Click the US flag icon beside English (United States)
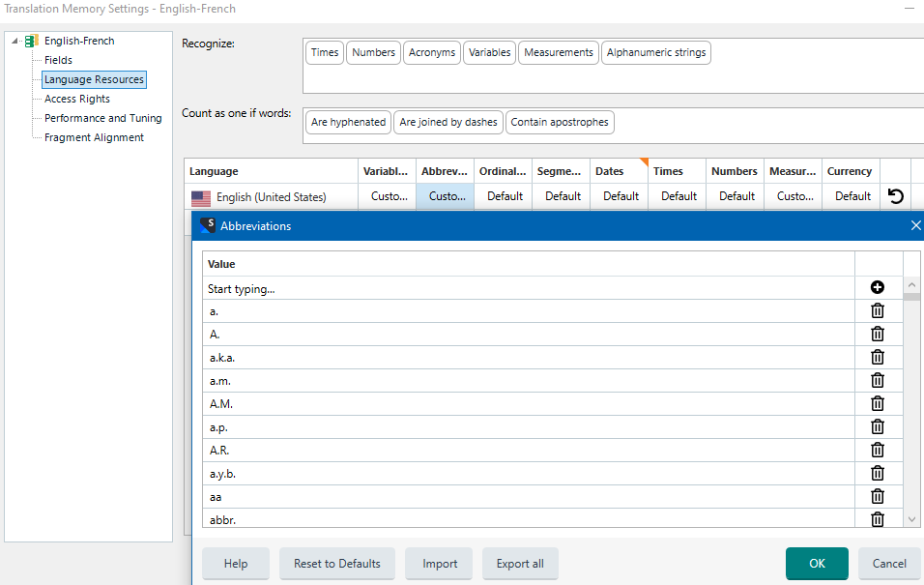 coord(200,197)
